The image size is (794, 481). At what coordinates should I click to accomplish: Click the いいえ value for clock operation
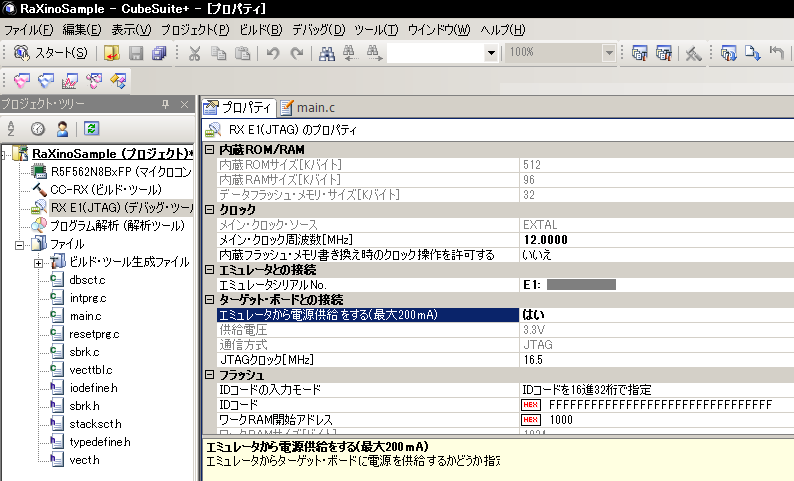tap(657, 255)
